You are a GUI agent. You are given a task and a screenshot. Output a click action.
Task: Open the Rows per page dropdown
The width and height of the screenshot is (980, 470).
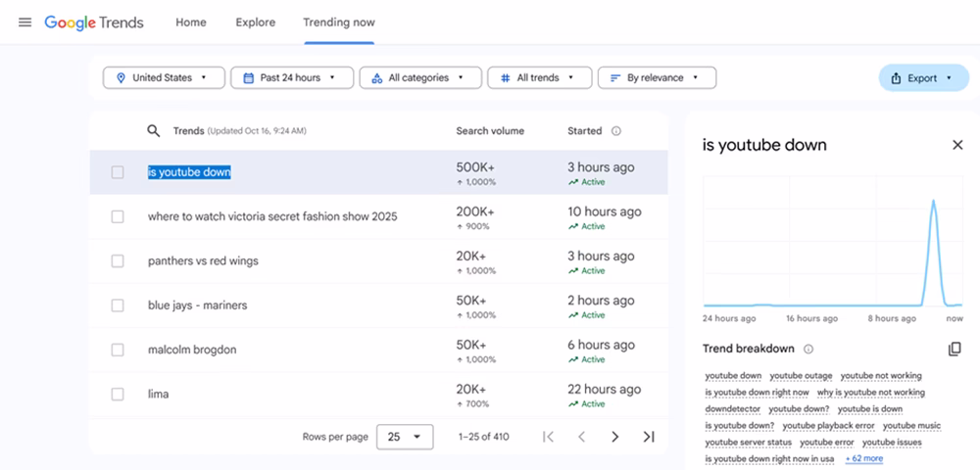[405, 437]
